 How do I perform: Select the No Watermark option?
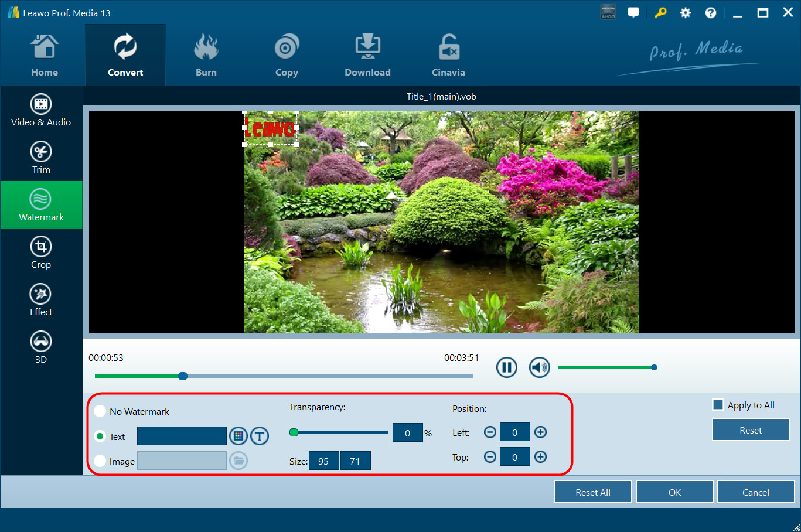[x=100, y=411]
